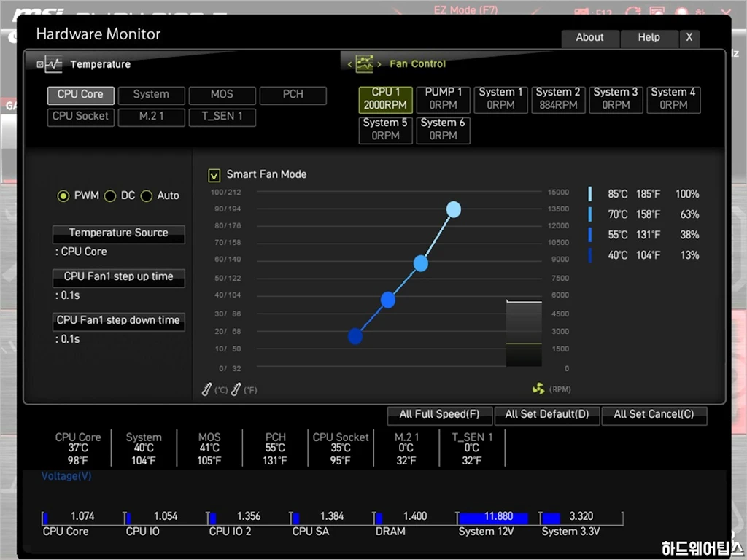Click the CPU SA 1.384 voltage value
The height and width of the screenshot is (560, 747).
coord(332,517)
